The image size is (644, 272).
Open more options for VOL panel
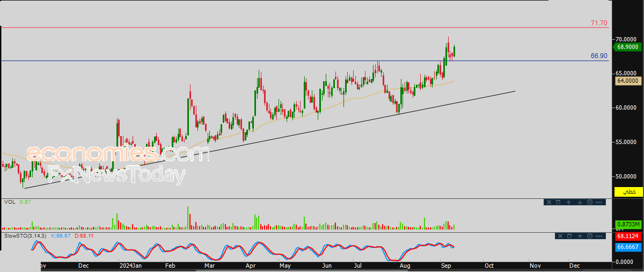pyautogui.click(x=599, y=202)
